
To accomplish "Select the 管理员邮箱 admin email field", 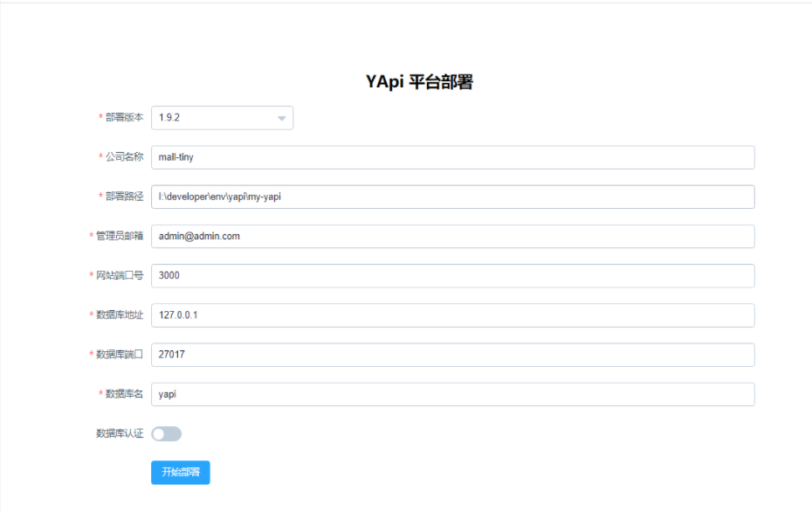I will coord(452,236).
